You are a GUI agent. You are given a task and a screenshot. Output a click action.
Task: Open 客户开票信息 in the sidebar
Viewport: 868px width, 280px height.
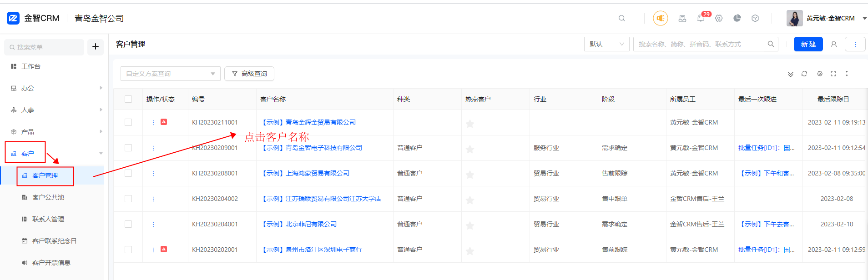pyautogui.click(x=51, y=263)
